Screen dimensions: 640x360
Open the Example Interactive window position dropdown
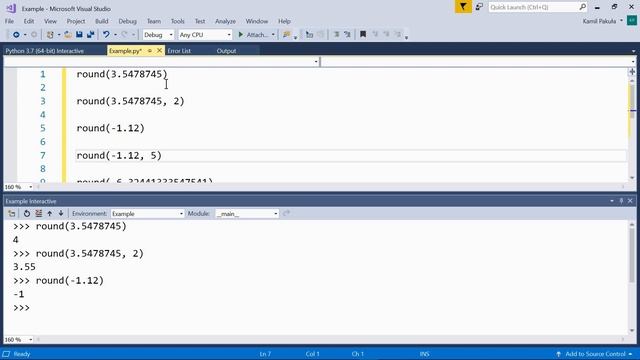[x=612, y=201]
